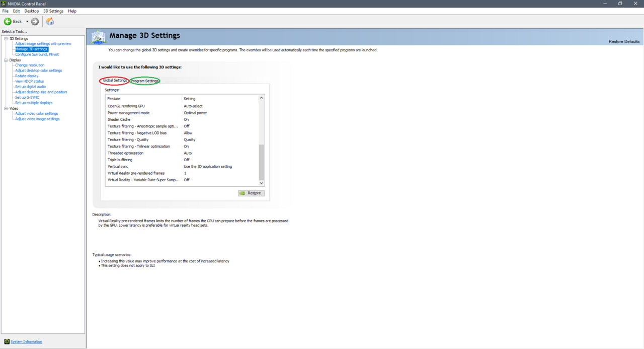Click the Forward arrow icon in toolbar
Image resolution: width=644 pixels, height=349 pixels.
click(x=35, y=21)
